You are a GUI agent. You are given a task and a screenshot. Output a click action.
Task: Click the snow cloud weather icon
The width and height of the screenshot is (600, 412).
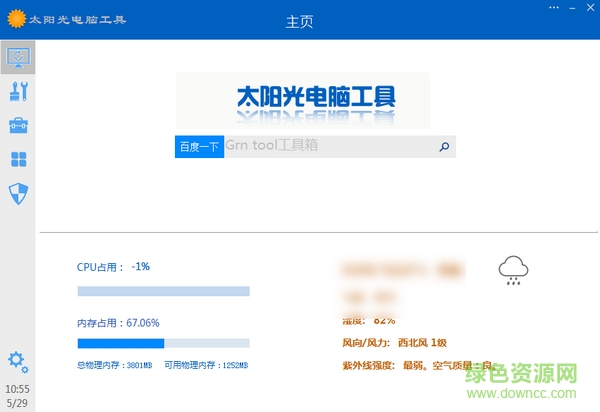click(513, 270)
